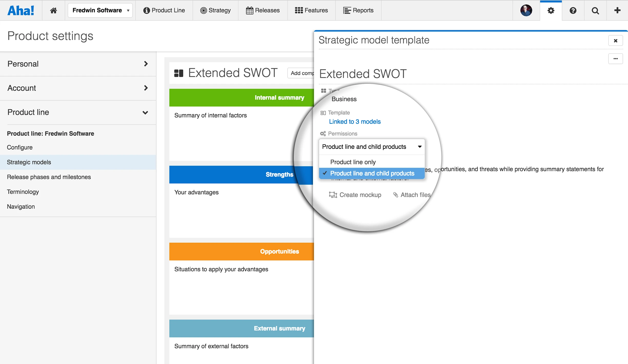Click the Aha! logo
Viewport: 628px width, 364px height.
pyautogui.click(x=21, y=10)
